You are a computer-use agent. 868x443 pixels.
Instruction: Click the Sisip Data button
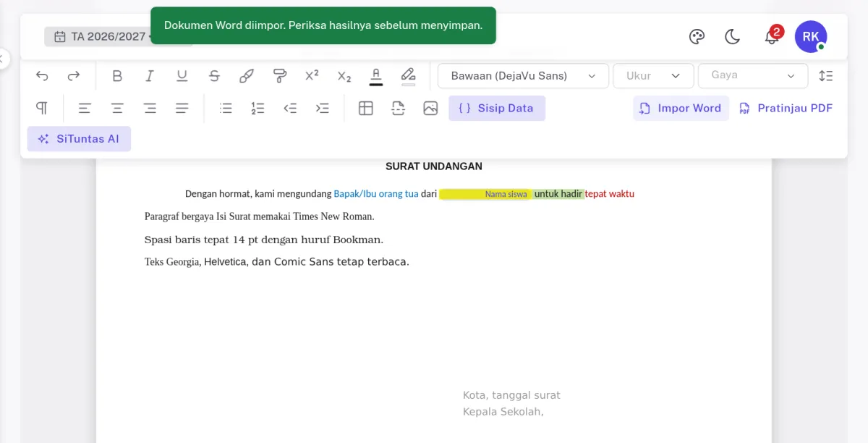click(497, 109)
